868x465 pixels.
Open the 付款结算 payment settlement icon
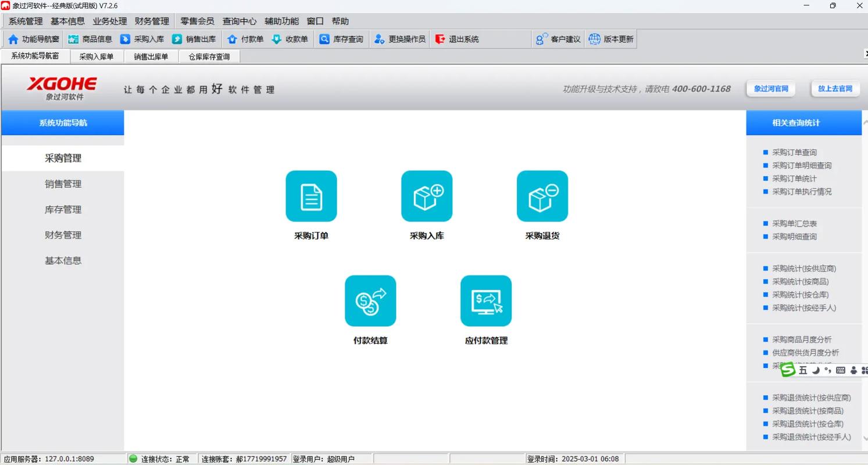click(370, 301)
